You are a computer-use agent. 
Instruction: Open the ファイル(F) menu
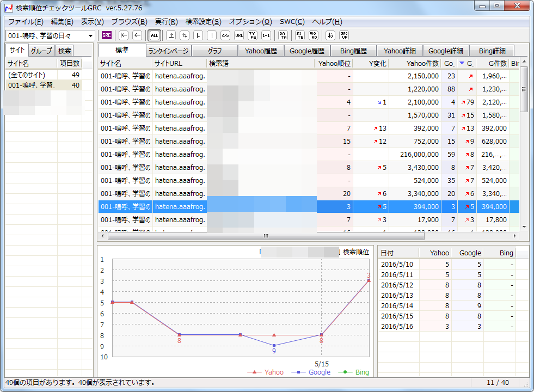click(26, 22)
